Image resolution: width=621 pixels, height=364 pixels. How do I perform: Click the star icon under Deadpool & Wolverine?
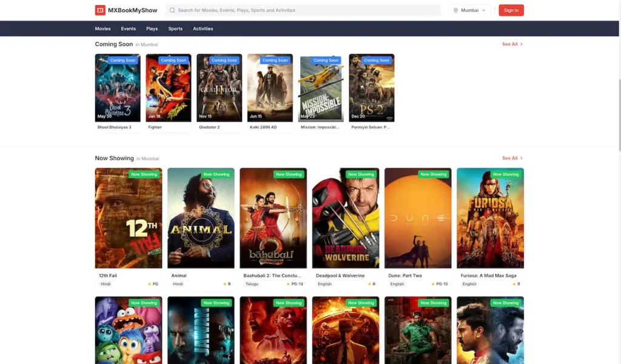pos(369,284)
